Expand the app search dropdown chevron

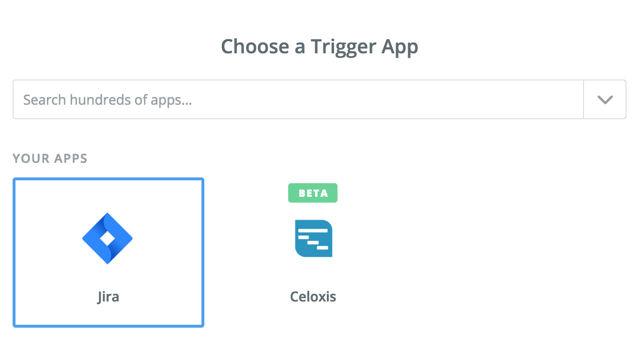click(x=605, y=100)
